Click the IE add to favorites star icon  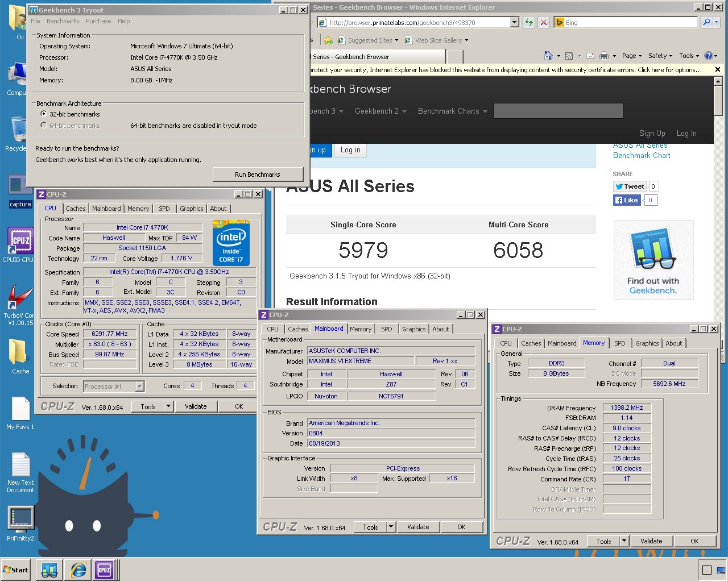tap(328, 40)
